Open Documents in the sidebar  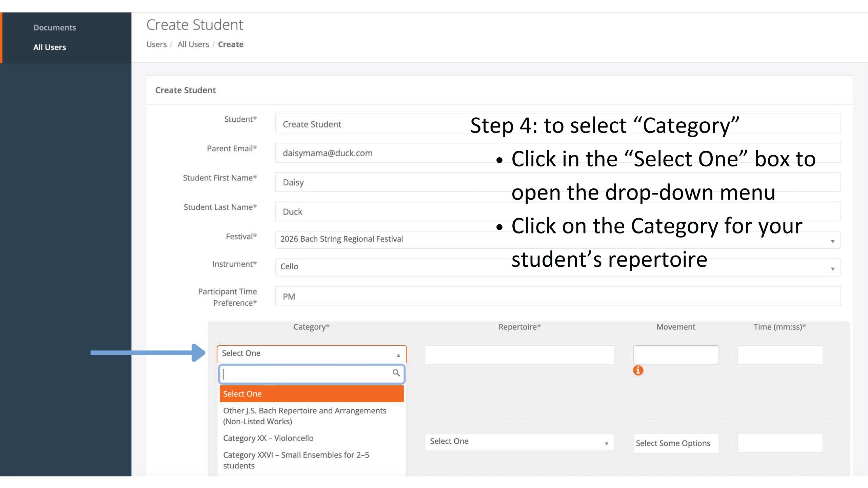click(55, 27)
